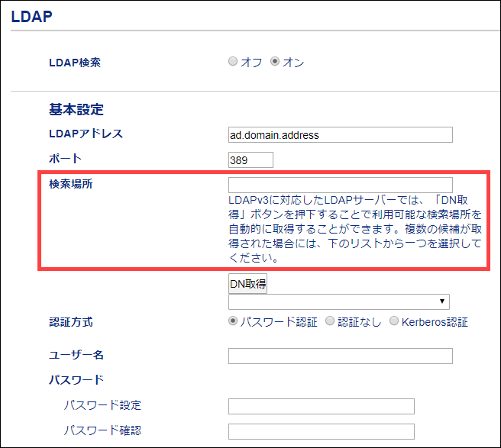501x448 pixels.
Task: Click the LDAPアドレス input field
Action: [x=341, y=135]
